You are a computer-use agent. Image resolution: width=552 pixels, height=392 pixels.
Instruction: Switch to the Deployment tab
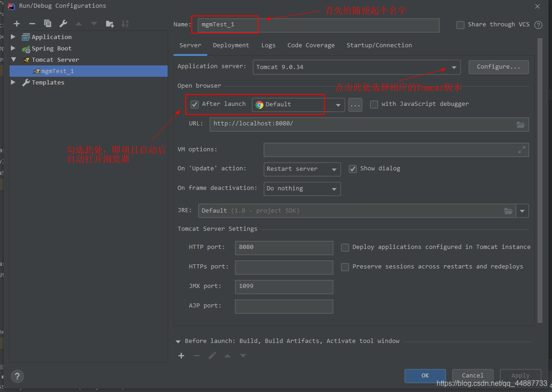pos(231,45)
